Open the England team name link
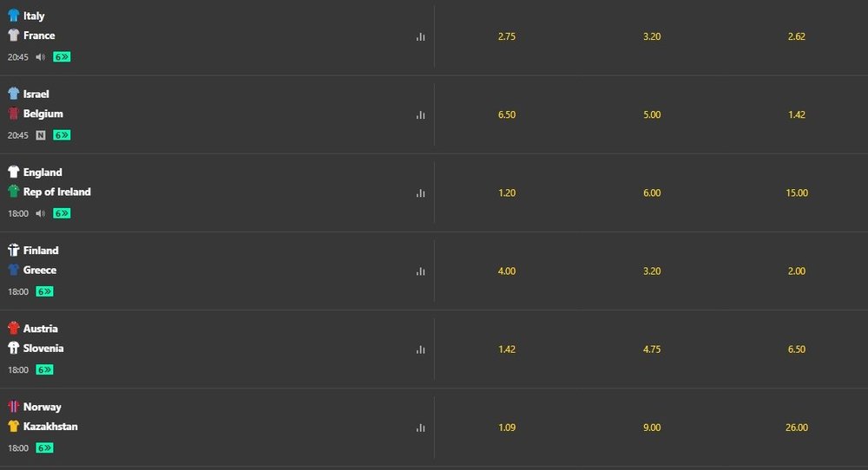The height and width of the screenshot is (470, 868). tap(43, 172)
